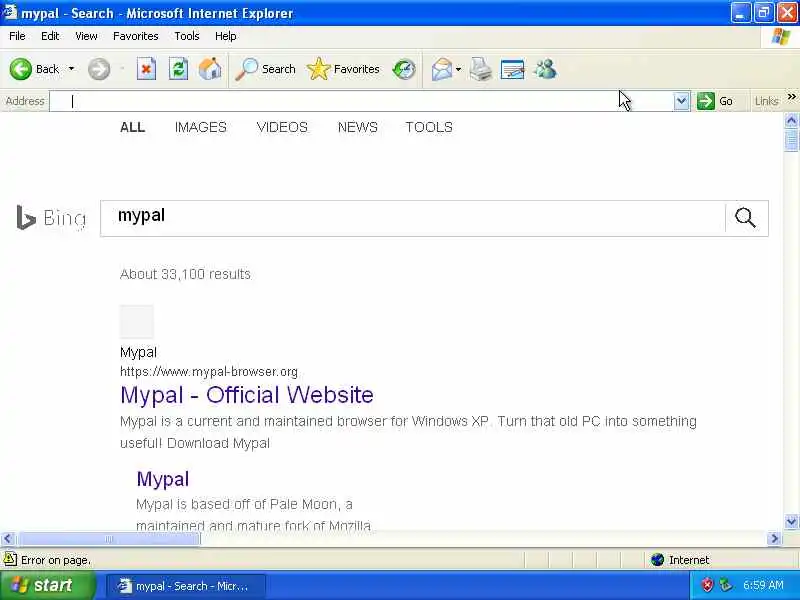This screenshot has width=800, height=600.
Task: Open the Mypal - Official Website link
Action: click(x=247, y=395)
